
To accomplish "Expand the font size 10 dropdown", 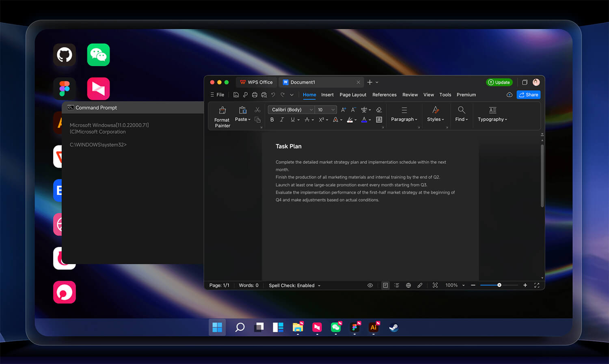I will pos(326,110).
